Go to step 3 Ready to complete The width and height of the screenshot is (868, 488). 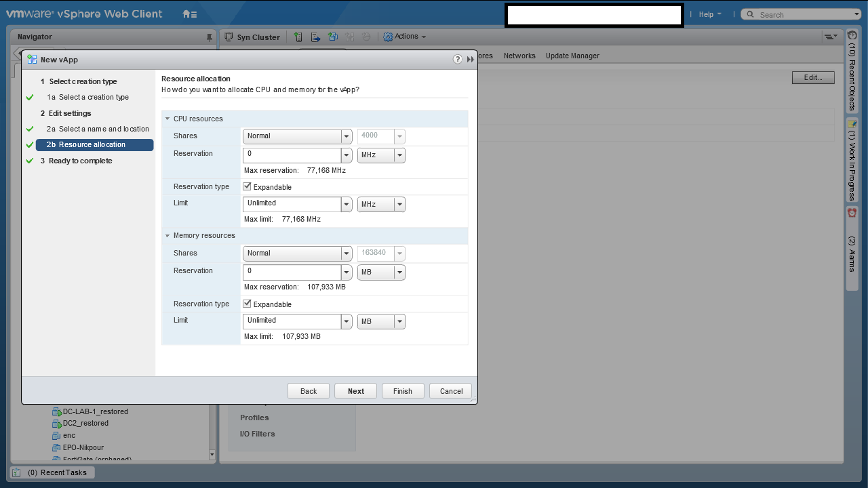pos(80,161)
